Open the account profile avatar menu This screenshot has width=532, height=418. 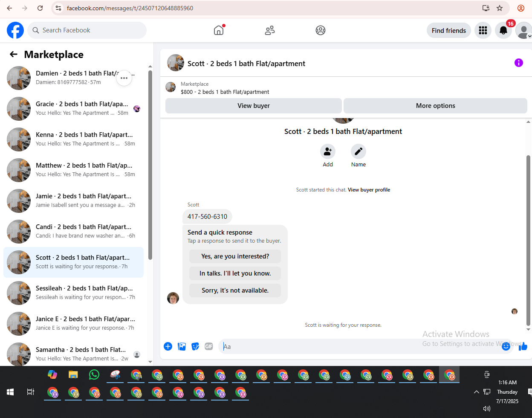(x=523, y=30)
